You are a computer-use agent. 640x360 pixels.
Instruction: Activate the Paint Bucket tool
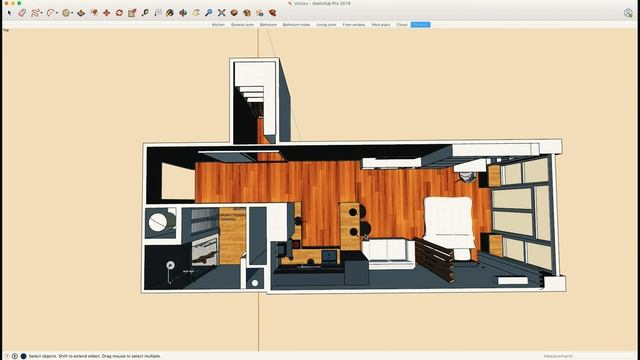[x=170, y=13]
